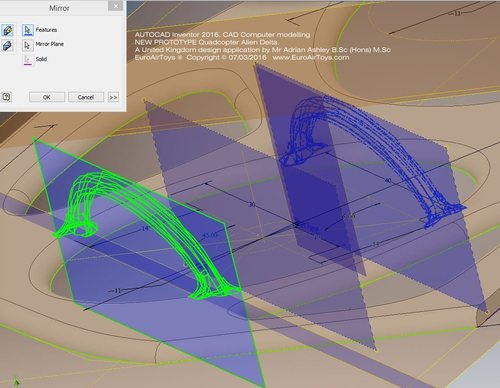
Task: Select the mirror individual features mode icon
Action: coord(7,30)
